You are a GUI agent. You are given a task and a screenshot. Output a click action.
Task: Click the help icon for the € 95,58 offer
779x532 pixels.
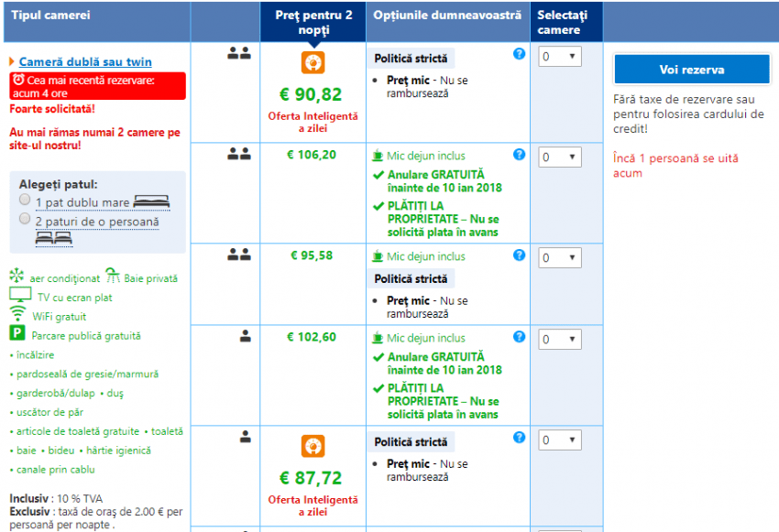pyautogui.click(x=519, y=255)
